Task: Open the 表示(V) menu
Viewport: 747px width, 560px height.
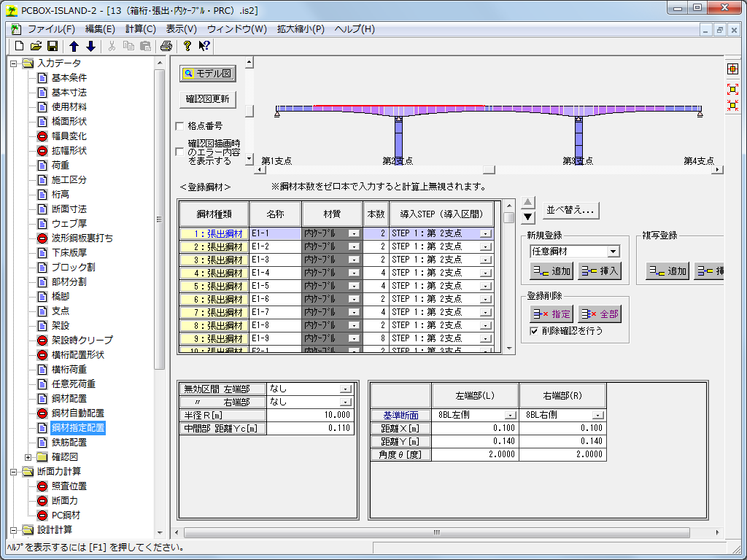Action: tap(181, 29)
